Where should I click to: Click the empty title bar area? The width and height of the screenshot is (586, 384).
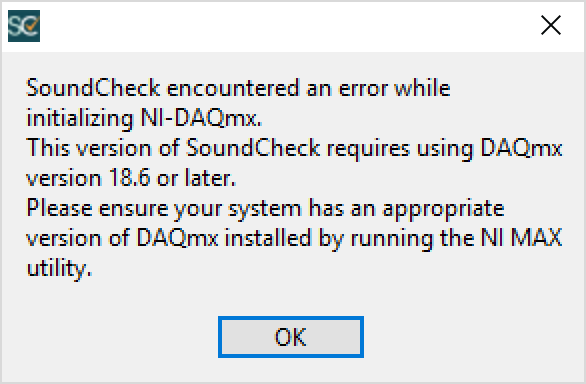[x=284, y=26]
